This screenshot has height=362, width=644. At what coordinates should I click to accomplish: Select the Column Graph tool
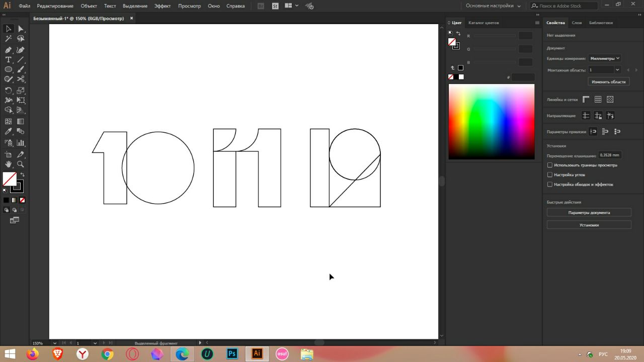click(21, 143)
